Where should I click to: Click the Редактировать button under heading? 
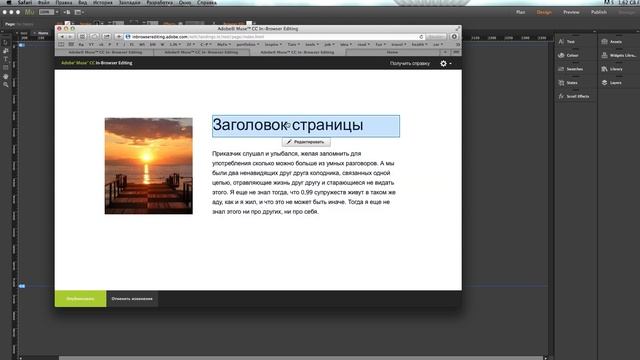pyautogui.click(x=306, y=142)
